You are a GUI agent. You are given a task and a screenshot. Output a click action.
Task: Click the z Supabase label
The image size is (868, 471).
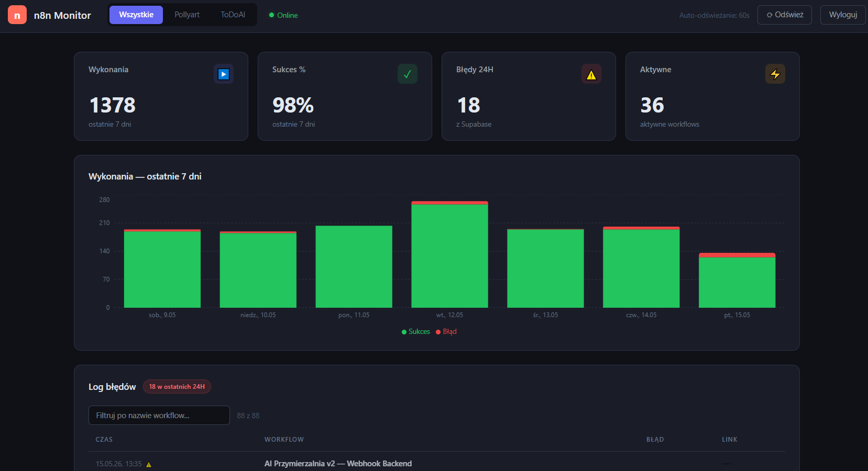click(x=474, y=125)
